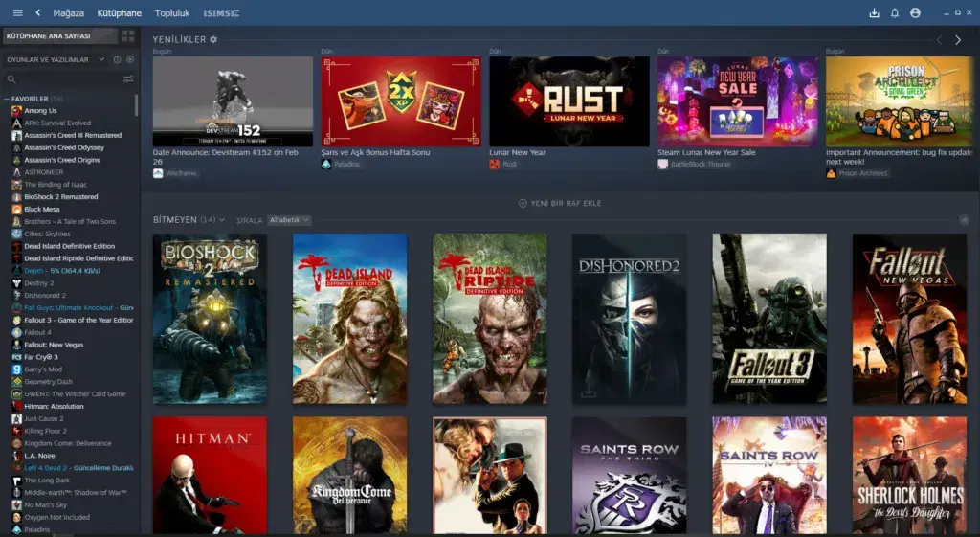Open the notifications bell

(x=895, y=13)
